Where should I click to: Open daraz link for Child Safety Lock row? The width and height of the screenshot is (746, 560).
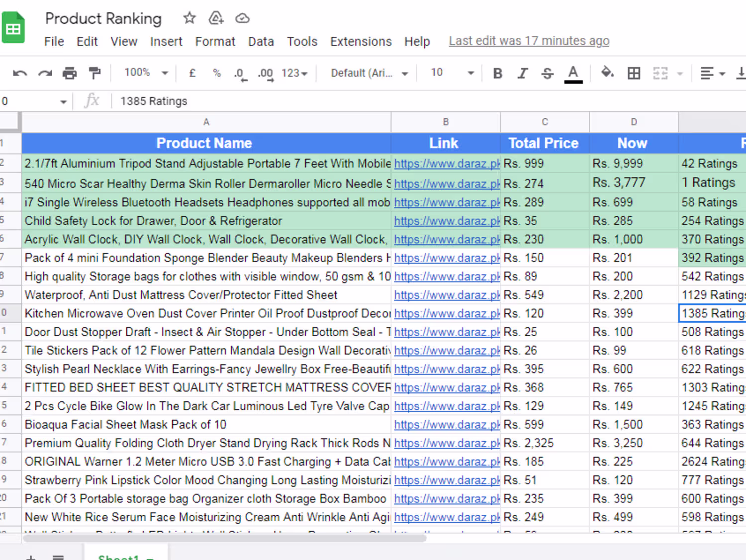click(x=447, y=221)
